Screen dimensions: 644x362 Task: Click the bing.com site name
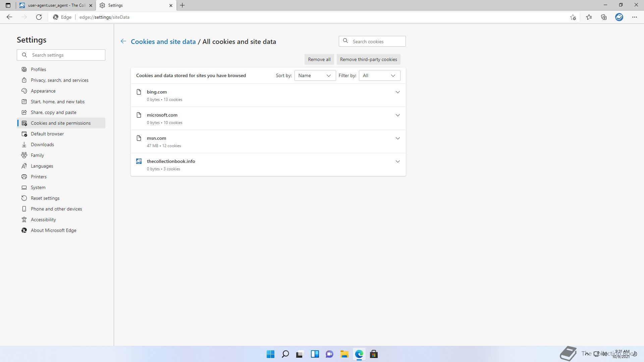pyautogui.click(x=157, y=92)
